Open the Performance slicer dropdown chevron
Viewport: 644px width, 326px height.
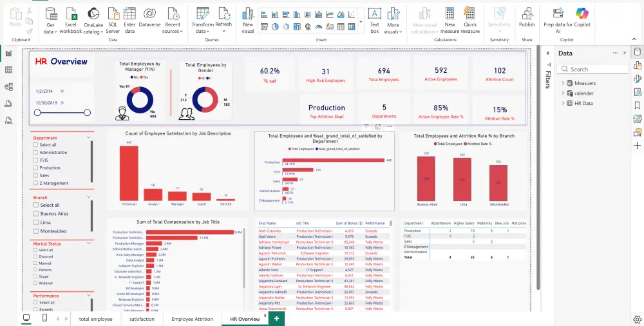click(89, 295)
